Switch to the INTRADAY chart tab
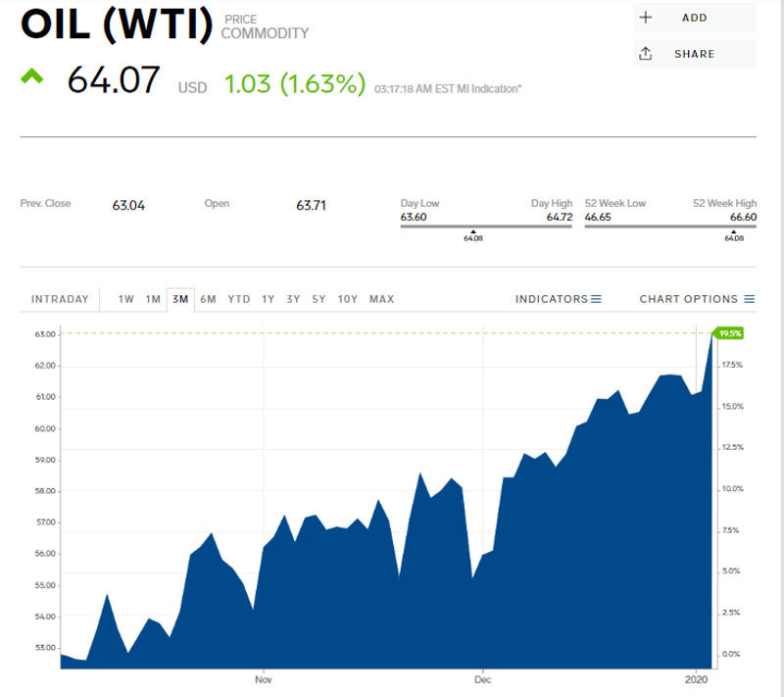This screenshot has width=784, height=697. pyautogui.click(x=60, y=299)
